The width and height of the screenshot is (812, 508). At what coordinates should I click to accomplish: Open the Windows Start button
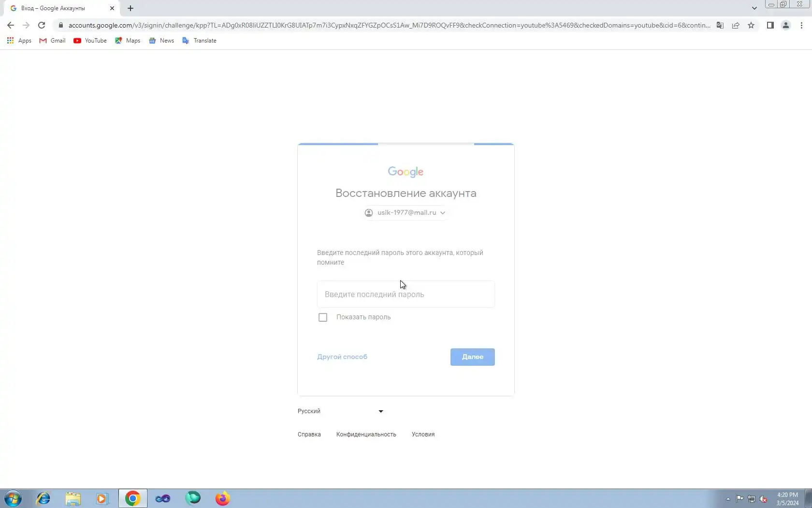[13, 498]
